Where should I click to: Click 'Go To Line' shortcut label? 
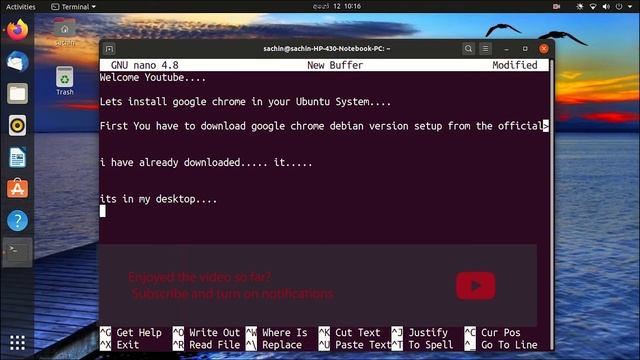(x=509, y=345)
